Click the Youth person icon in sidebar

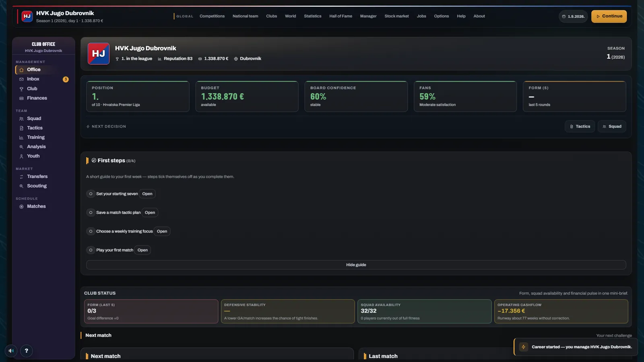[x=21, y=156]
